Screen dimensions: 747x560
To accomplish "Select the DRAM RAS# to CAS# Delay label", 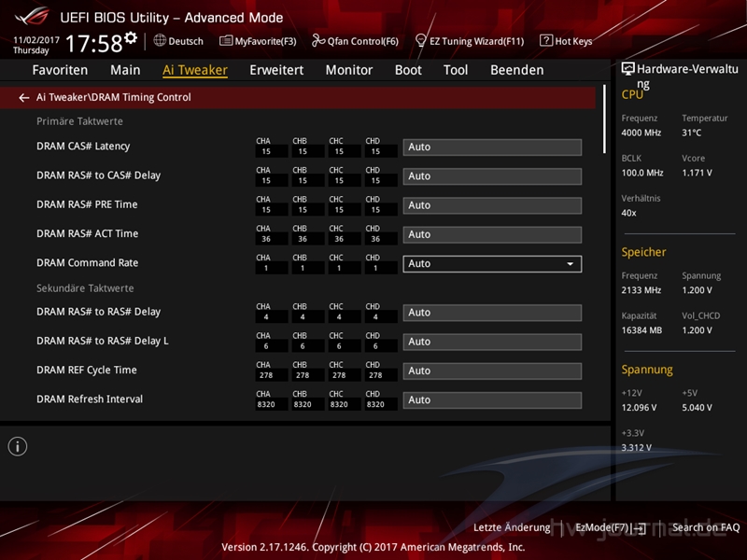I will point(99,175).
